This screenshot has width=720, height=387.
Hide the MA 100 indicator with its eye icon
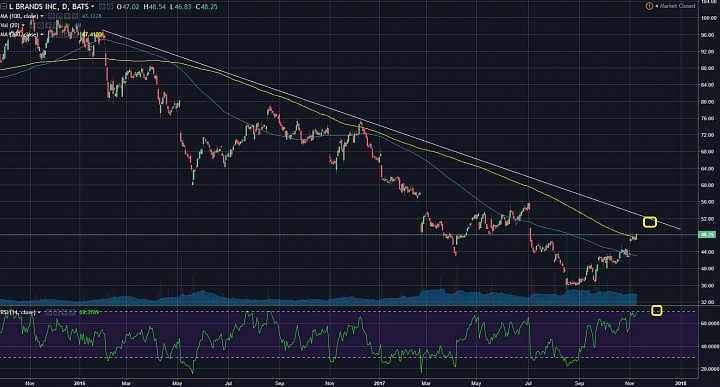click(x=51, y=16)
